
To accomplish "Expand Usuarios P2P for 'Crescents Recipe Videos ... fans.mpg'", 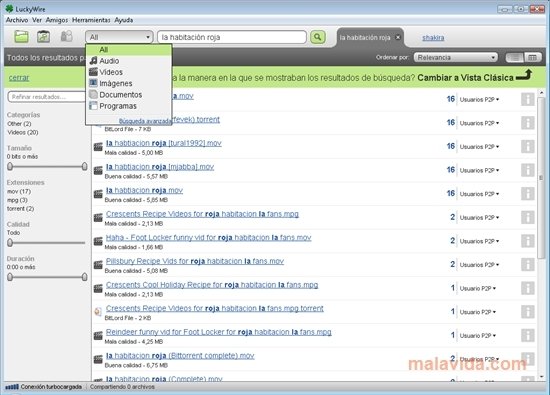I will point(479,217).
